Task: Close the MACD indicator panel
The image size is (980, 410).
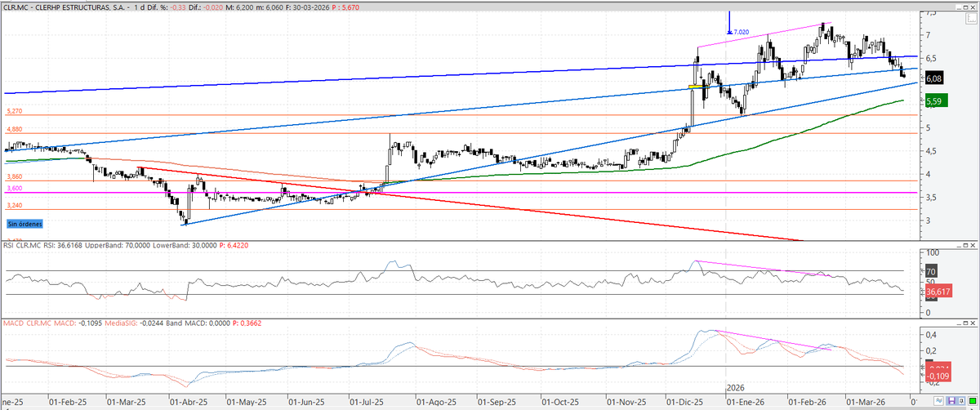Action: point(973,323)
